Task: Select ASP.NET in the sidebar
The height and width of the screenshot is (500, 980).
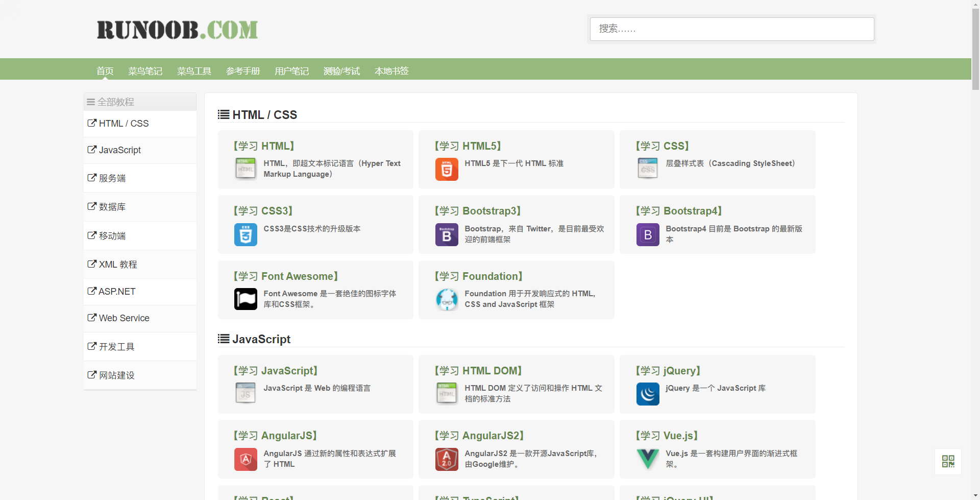Action: tap(140, 292)
